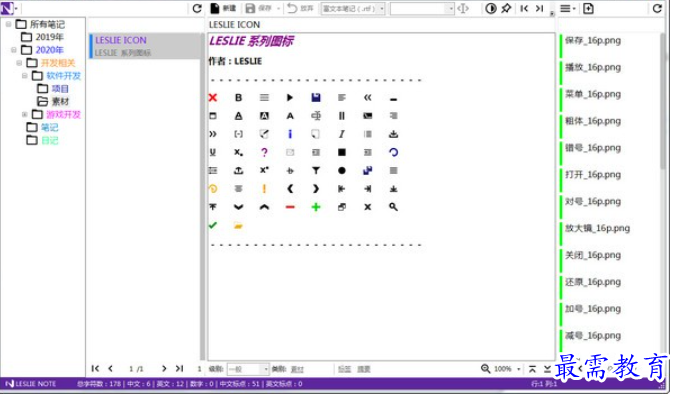
Task: Select the 笔记 folder in the tree
Action: point(42,127)
